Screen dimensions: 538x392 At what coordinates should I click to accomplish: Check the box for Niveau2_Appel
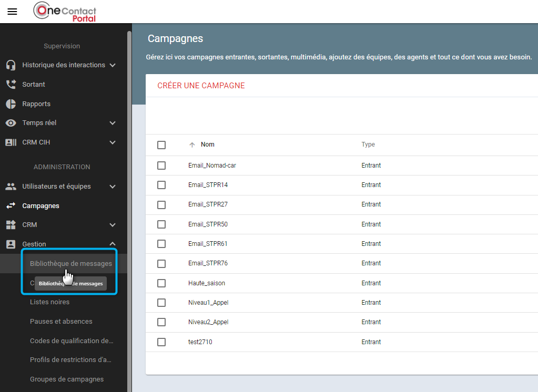161,322
